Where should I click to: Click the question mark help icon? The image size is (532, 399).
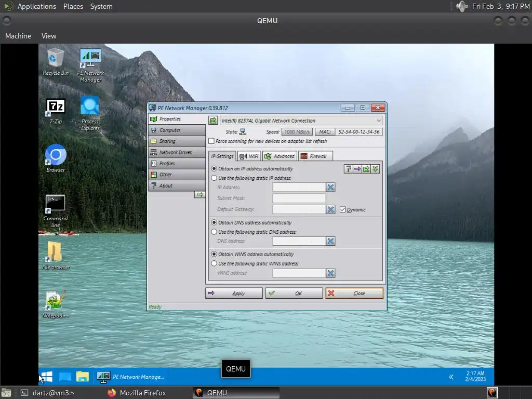pos(348,169)
